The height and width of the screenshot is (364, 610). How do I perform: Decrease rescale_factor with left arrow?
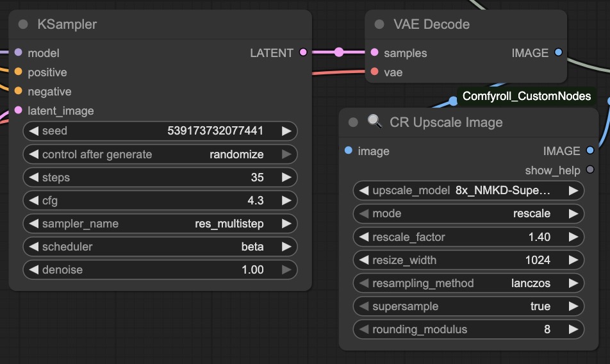364,237
